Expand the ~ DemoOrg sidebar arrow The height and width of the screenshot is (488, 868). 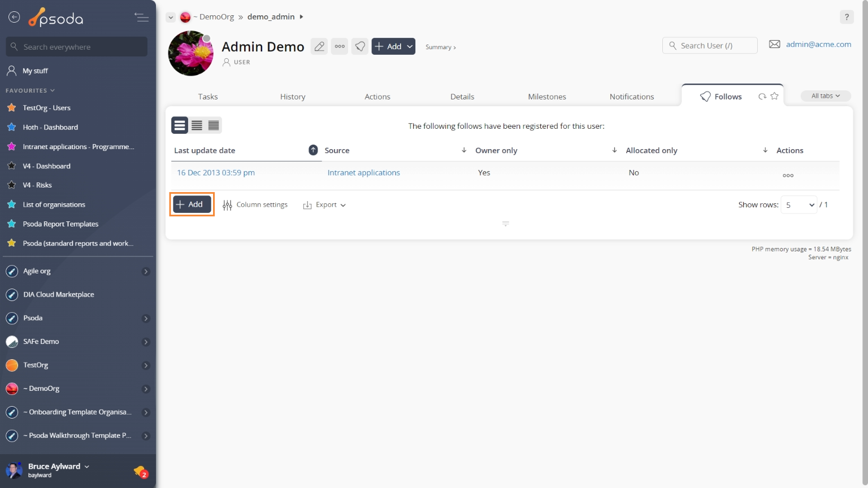point(146,389)
